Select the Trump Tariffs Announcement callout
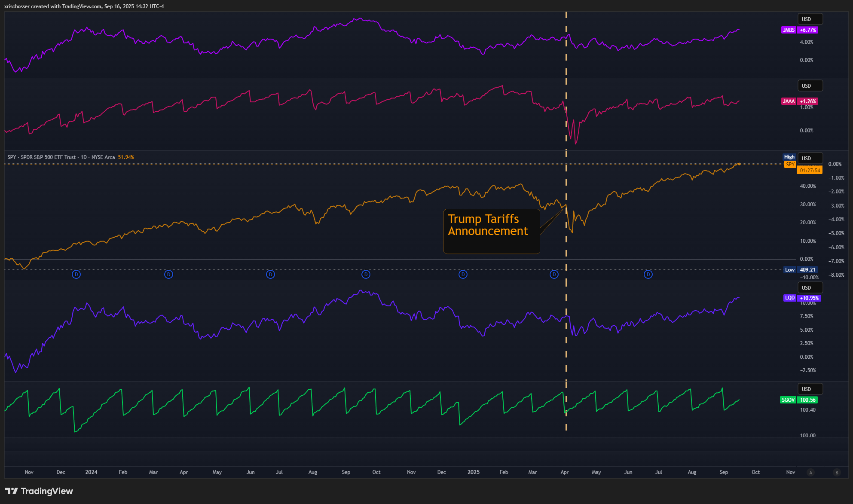 click(x=491, y=231)
